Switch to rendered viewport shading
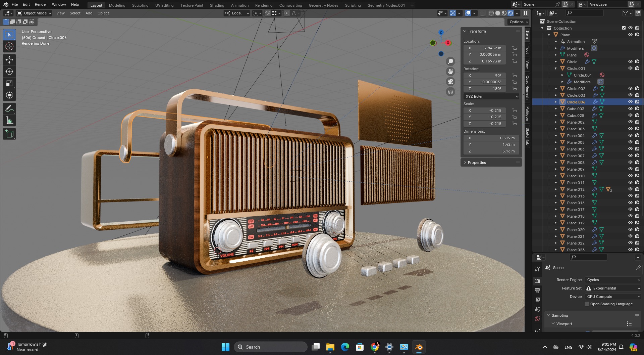 pos(511,13)
